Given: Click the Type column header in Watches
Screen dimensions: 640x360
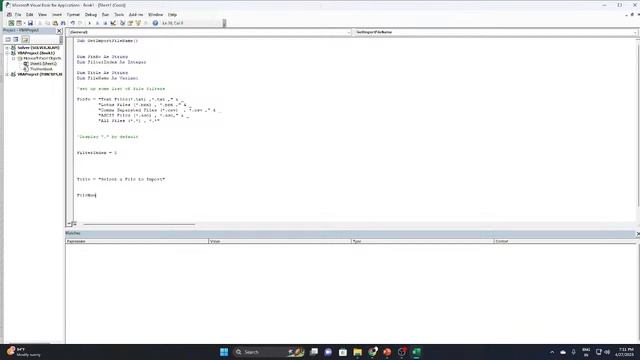Looking at the screenshot, I should point(422,242).
